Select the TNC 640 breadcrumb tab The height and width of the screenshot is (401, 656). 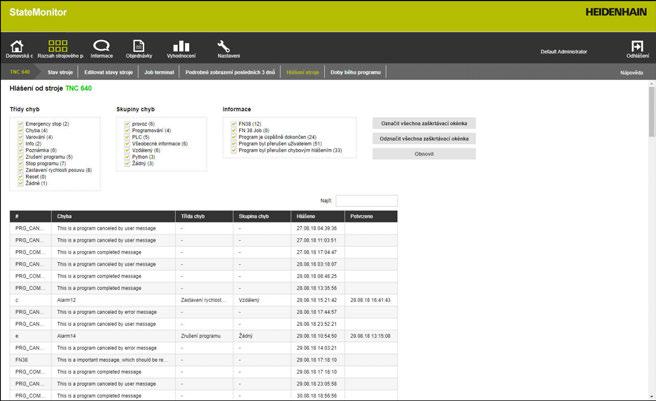(20, 72)
